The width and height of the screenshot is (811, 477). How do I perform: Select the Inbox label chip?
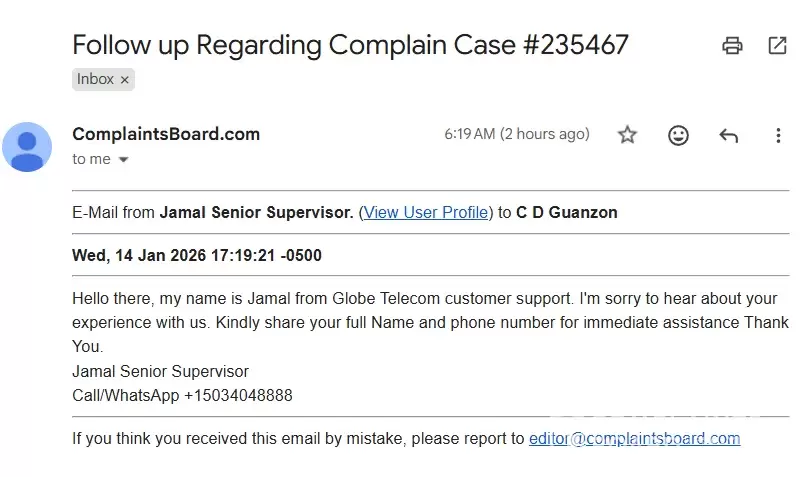96,79
